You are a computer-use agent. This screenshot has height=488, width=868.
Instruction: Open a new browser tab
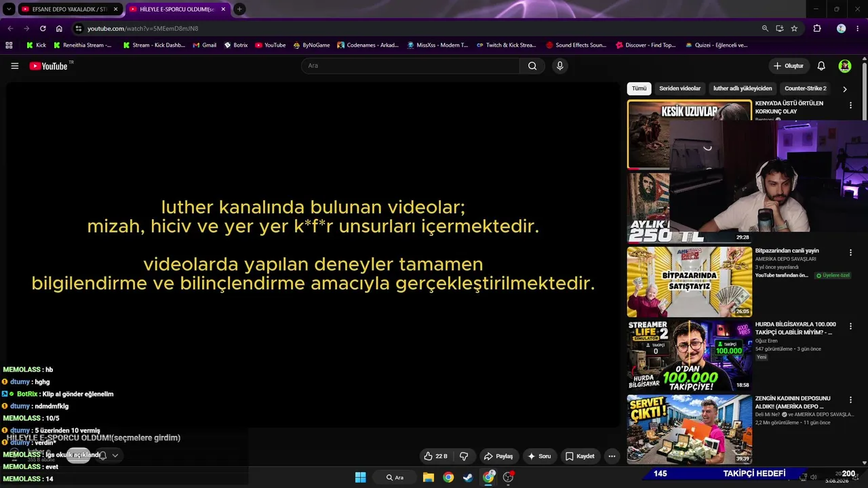(x=239, y=9)
